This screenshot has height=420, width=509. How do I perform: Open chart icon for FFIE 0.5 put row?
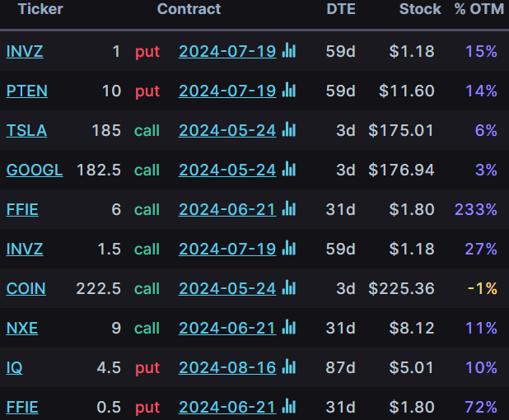click(x=289, y=407)
